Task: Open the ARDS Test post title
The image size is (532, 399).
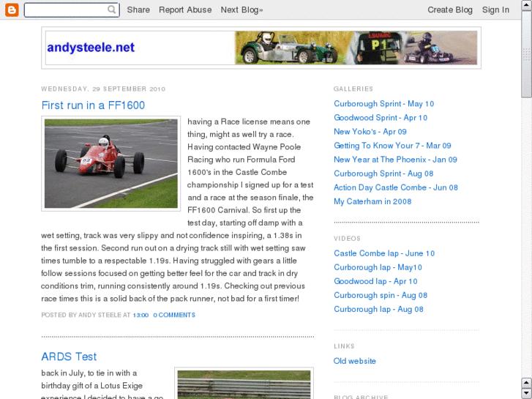Action: click(x=69, y=357)
